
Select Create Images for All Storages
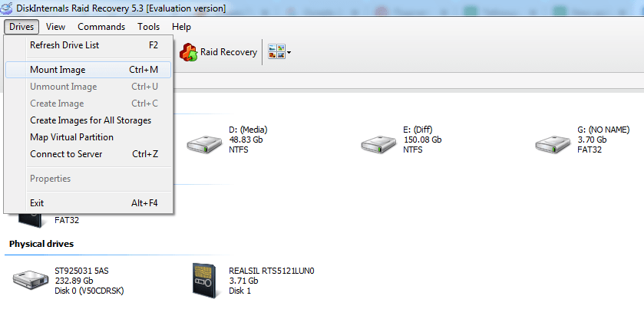pyautogui.click(x=91, y=120)
